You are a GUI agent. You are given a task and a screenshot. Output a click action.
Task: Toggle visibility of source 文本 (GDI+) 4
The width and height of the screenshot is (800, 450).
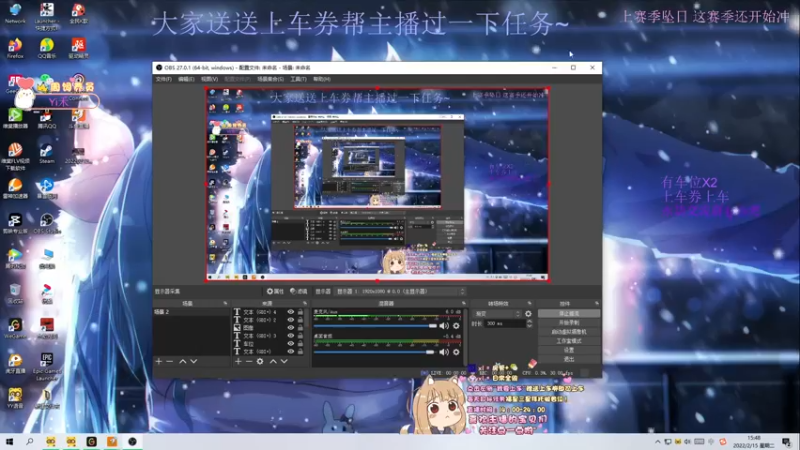coord(291,312)
